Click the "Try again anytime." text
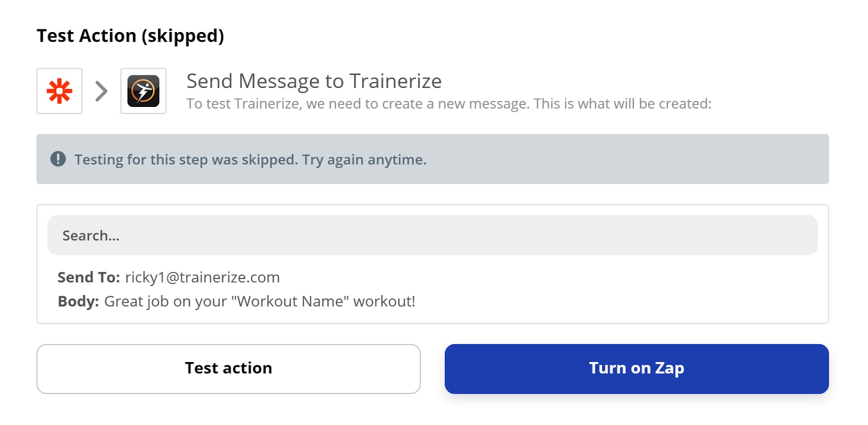The width and height of the screenshot is (868, 425). [364, 160]
